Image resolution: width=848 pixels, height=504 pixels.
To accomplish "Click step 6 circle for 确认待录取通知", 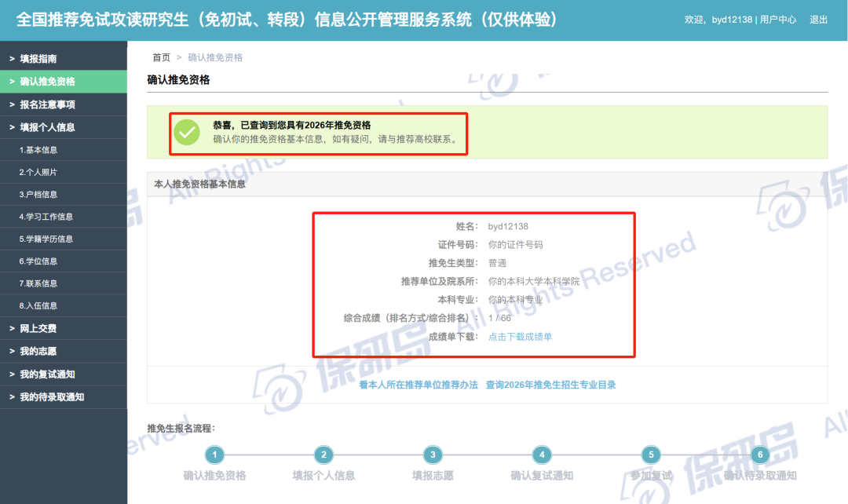I will pos(758,455).
